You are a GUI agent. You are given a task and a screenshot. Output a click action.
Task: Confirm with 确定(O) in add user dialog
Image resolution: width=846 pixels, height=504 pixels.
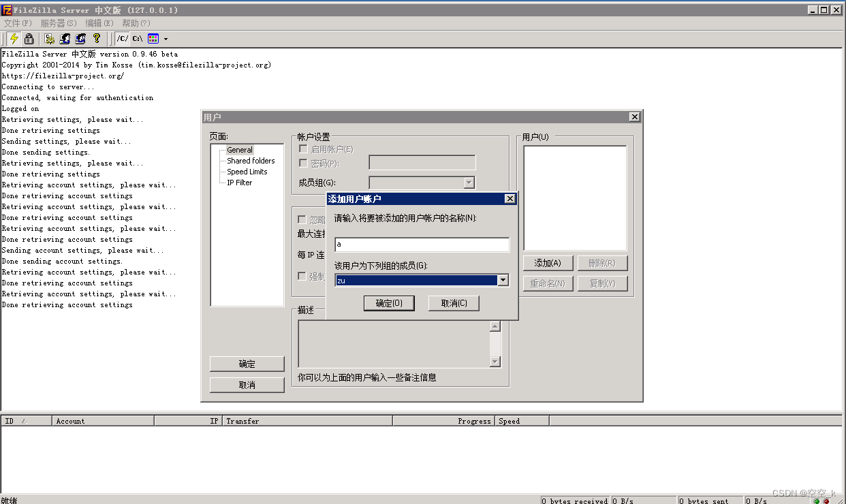click(x=389, y=303)
